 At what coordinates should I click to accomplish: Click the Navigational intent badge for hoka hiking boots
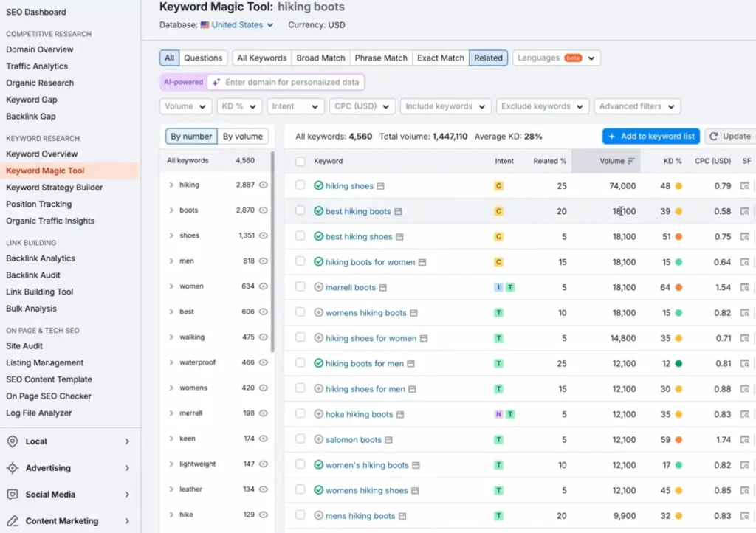pos(498,414)
